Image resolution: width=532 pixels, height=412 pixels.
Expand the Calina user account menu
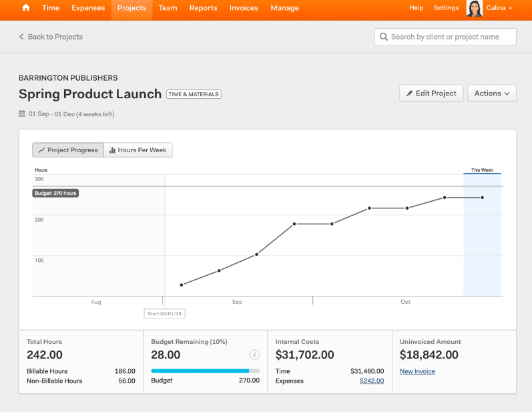pyautogui.click(x=501, y=8)
